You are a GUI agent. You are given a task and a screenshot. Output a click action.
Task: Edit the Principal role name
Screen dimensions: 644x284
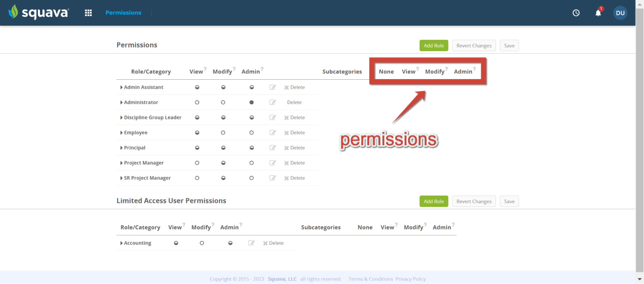coord(273,148)
